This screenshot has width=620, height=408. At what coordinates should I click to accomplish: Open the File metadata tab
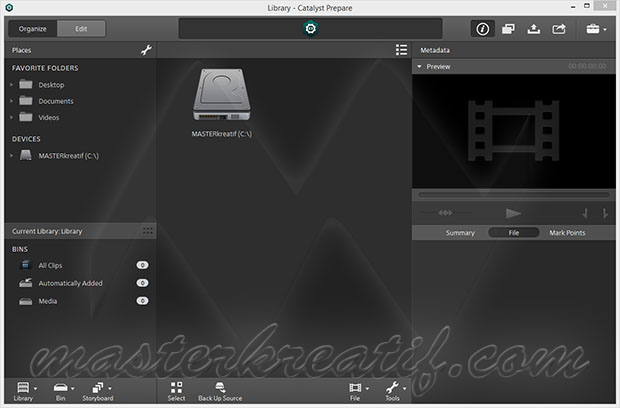point(514,232)
